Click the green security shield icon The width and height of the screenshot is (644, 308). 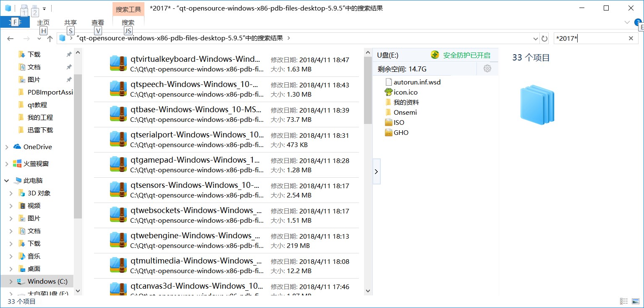tap(435, 55)
